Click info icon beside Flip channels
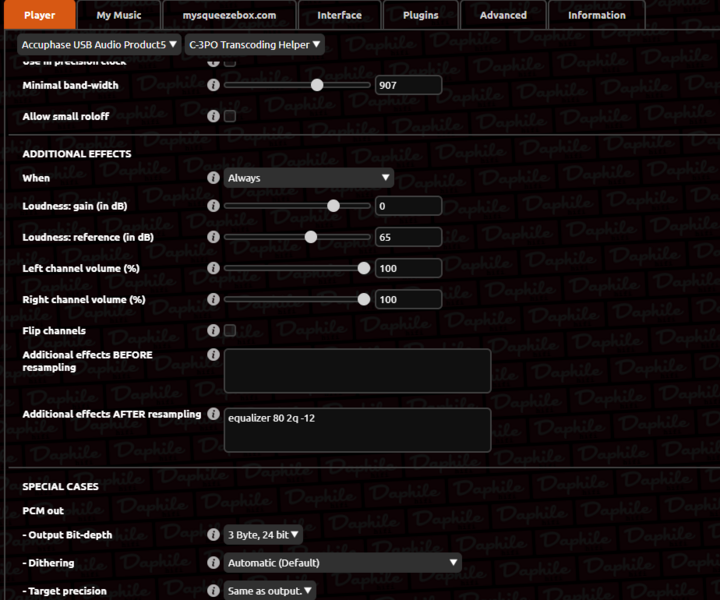This screenshot has width=720, height=600. [x=213, y=331]
